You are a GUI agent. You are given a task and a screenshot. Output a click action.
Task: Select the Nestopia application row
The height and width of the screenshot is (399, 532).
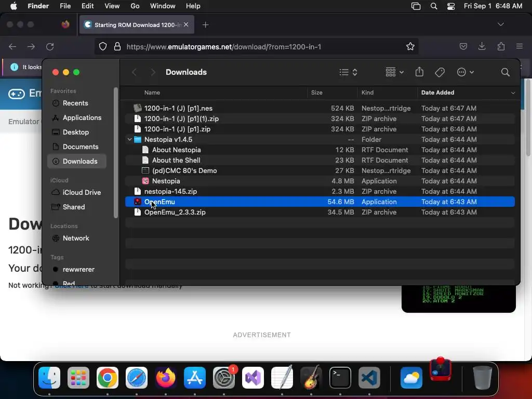click(320, 181)
